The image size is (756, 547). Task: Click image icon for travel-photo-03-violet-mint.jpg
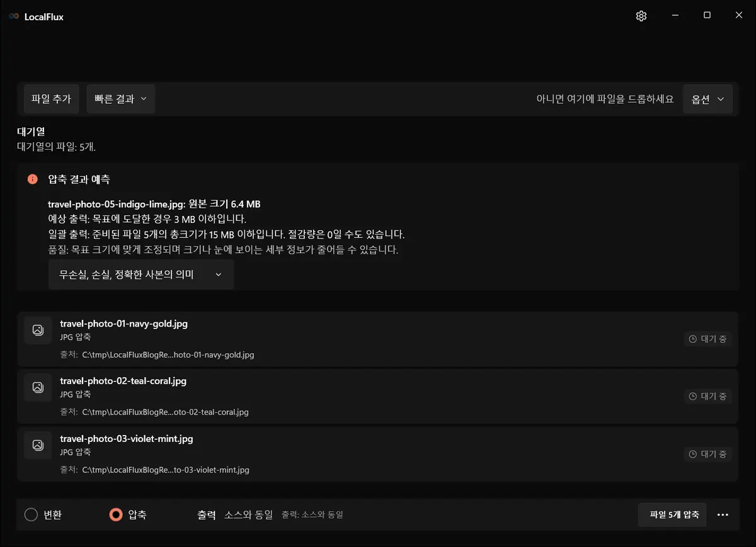tap(38, 445)
